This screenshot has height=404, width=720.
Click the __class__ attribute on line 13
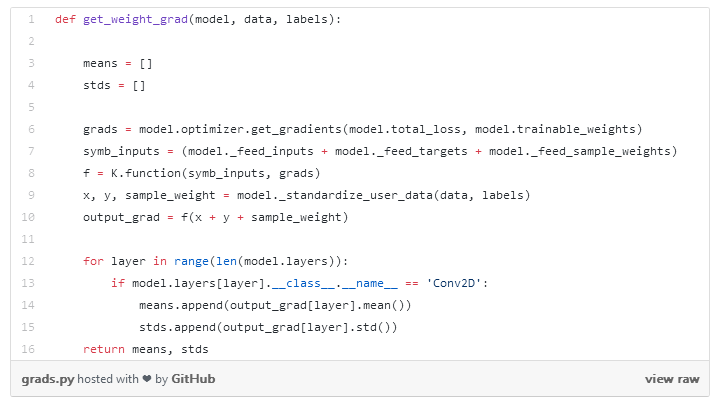click(303, 283)
